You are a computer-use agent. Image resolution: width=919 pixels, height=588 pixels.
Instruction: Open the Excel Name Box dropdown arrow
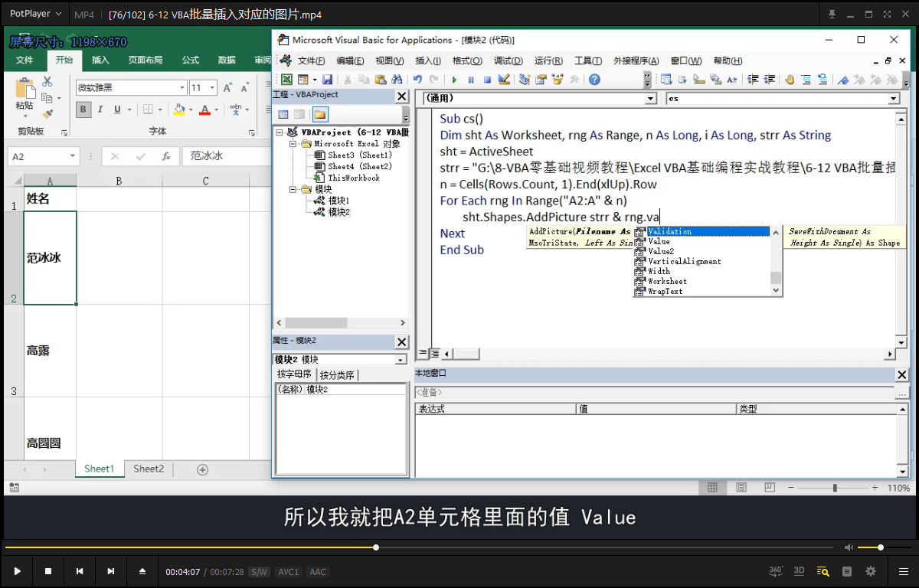73,156
